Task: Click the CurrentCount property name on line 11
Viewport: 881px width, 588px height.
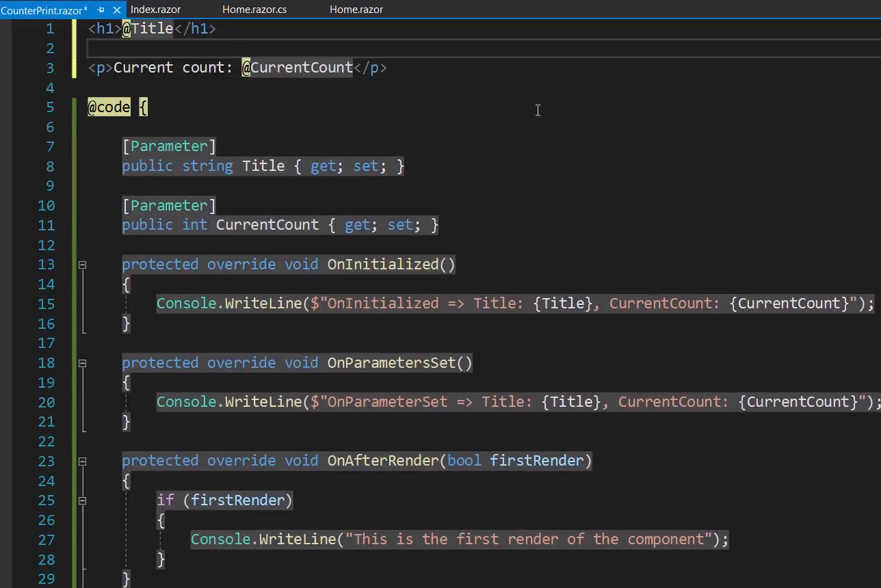Action: [267, 225]
